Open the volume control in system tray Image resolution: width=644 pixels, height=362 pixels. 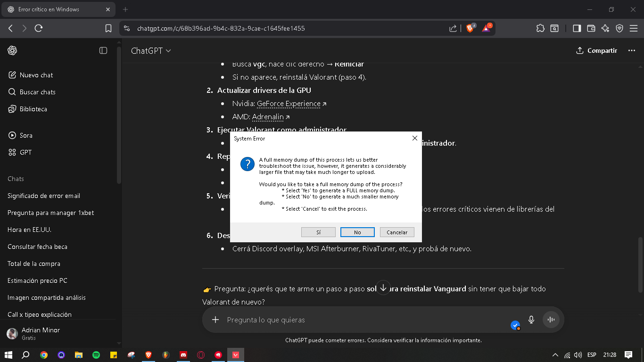[x=578, y=355]
